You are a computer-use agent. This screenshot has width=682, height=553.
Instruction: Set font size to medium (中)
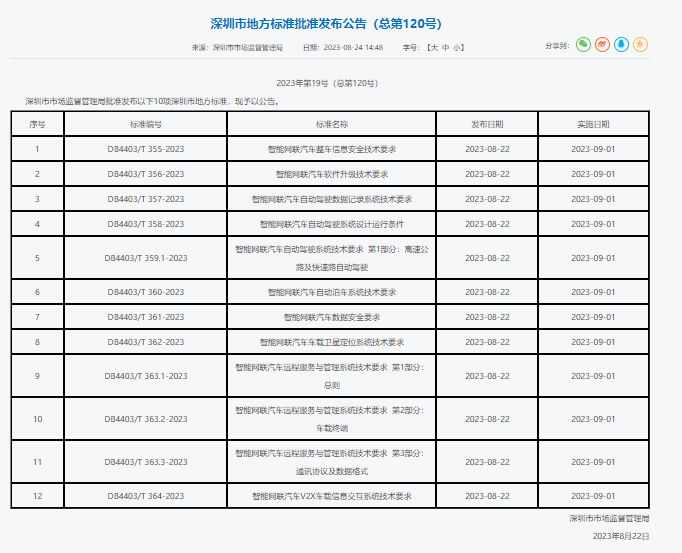444,47
